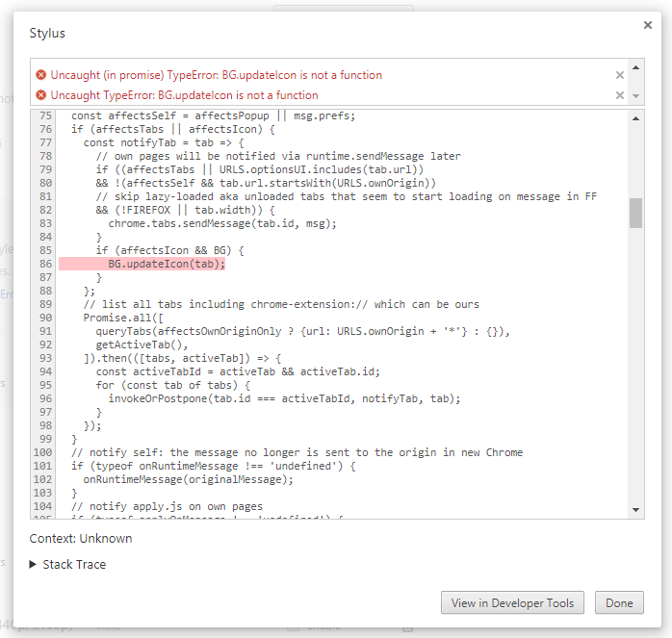Click the 'Stylus' dialog title
This screenshot has height=638, width=672.
(x=47, y=33)
